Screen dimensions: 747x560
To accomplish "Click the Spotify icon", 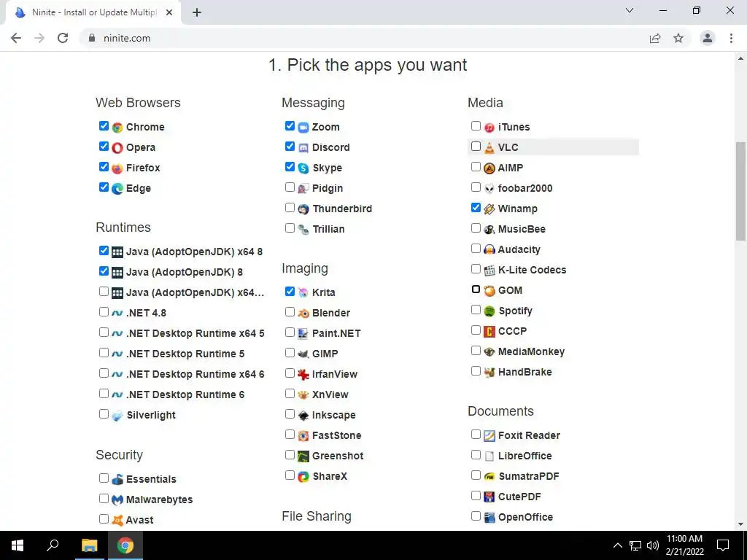I will tap(489, 311).
